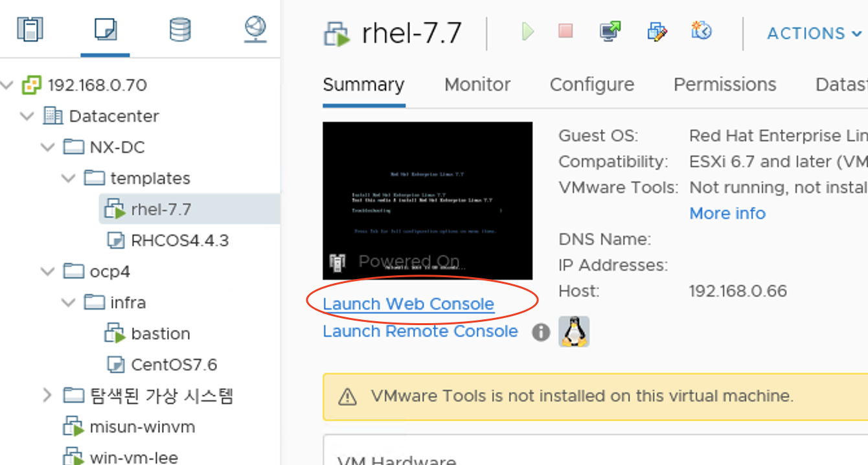Screen dimensions: 868x465
Task: Click the CentOS7.6 VM icon
Action: [x=115, y=365]
